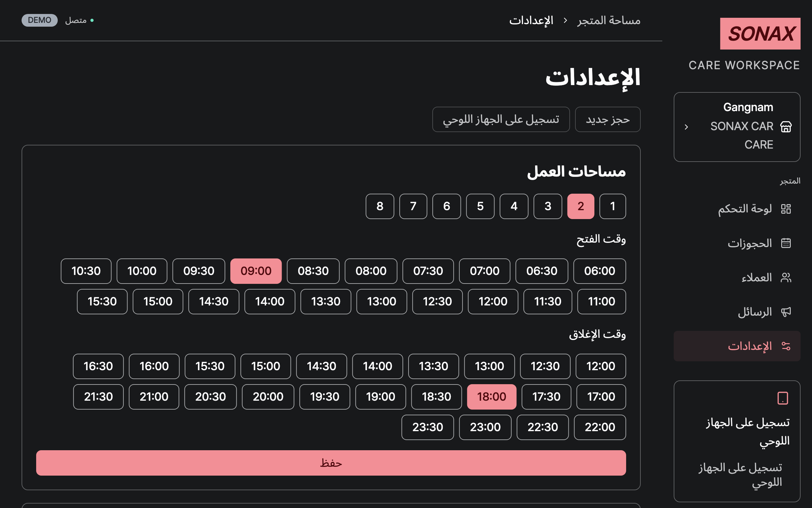Set opening time to 13:30

click(x=326, y=302)
